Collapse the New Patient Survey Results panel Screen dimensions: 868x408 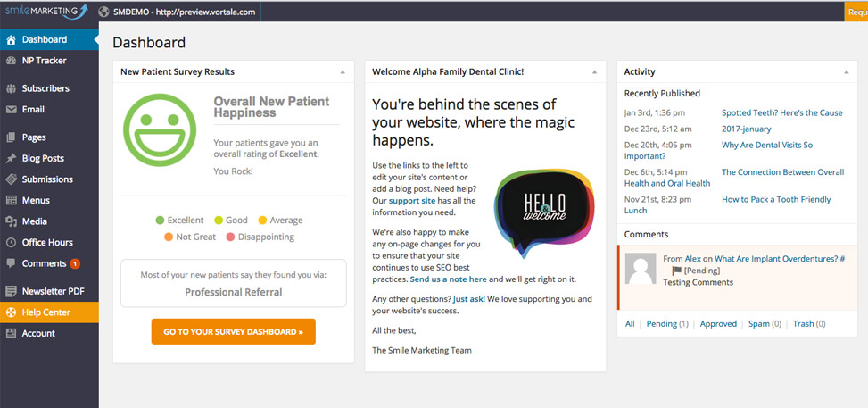pyautogui.click(x=343, y=72)
